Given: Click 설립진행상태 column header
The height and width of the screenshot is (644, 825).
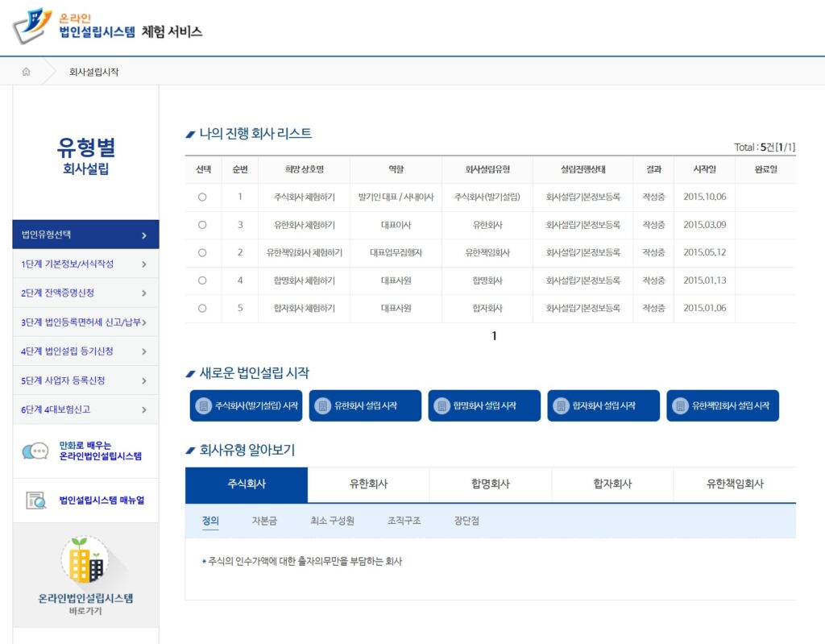Looking at the screenshot, I should (x=583, y=169).
